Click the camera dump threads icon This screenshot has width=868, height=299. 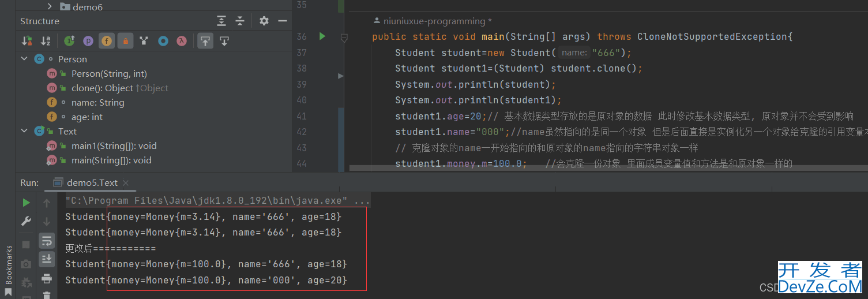pyautogui.click(x=26, y=264)
